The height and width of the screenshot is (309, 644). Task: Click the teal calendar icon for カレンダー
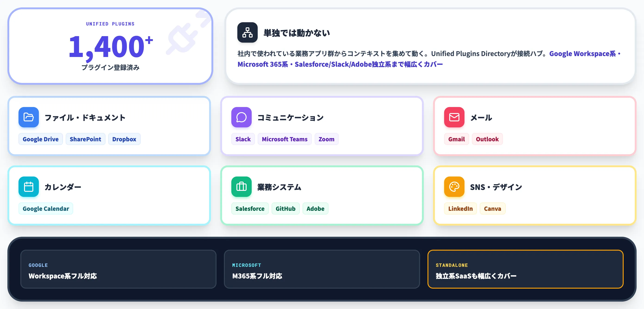tap(28, 186)
